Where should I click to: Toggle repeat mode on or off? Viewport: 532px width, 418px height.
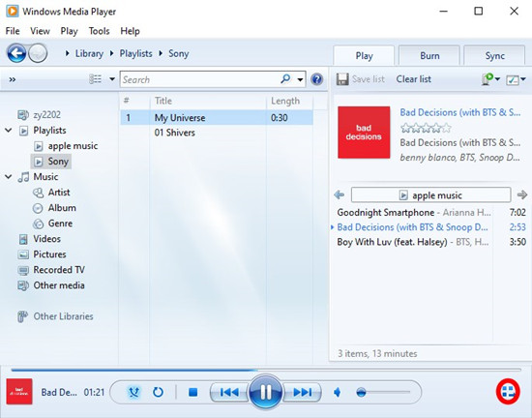(x=158, y=392)
